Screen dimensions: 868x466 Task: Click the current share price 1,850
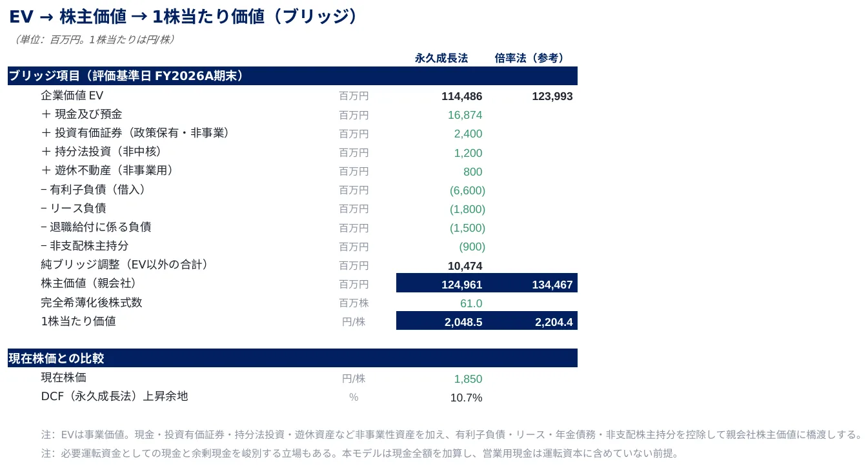469,379
